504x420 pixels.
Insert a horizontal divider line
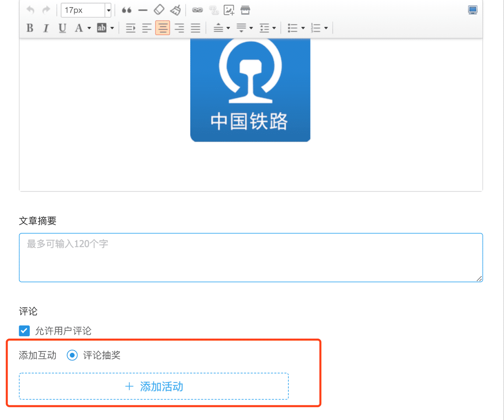(x=143, y=10)
